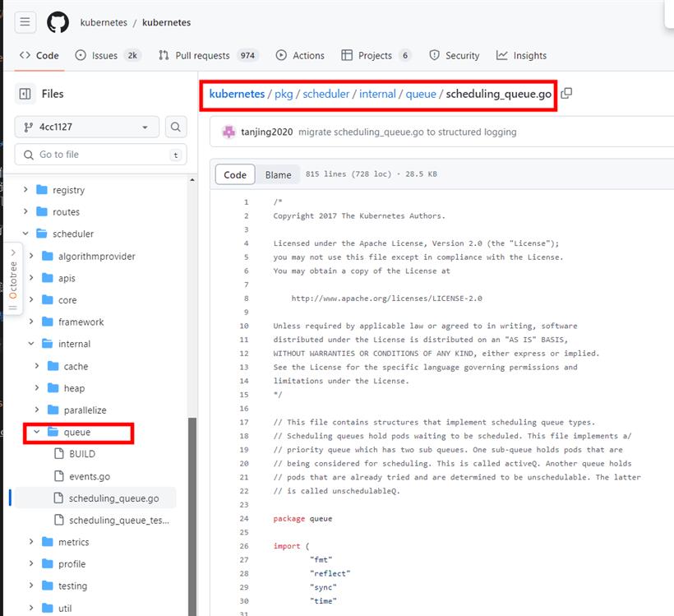Click the Apache license URL on line 8
Image resolution: width=674 pixels, height=616 pixels.
click(386, 298)
